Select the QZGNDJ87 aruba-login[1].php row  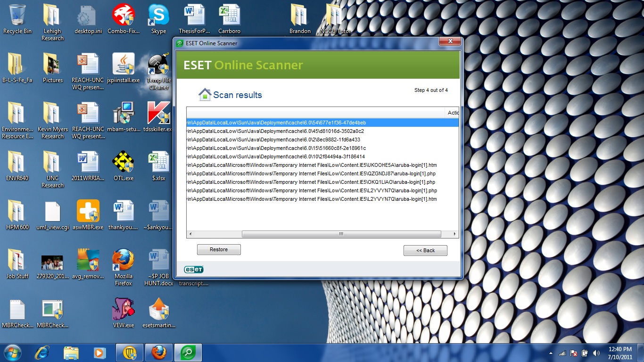(x=323, y=173)
